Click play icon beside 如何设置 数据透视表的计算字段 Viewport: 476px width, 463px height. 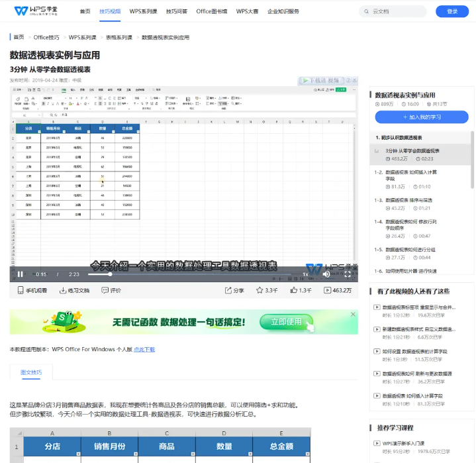click(377, 352)
